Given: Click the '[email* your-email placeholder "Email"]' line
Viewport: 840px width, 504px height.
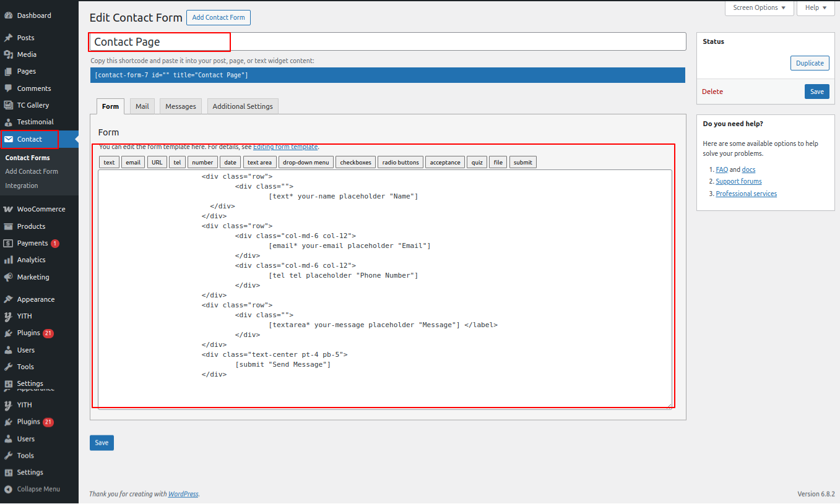Looking at the screenshot, I should point(350,246).
